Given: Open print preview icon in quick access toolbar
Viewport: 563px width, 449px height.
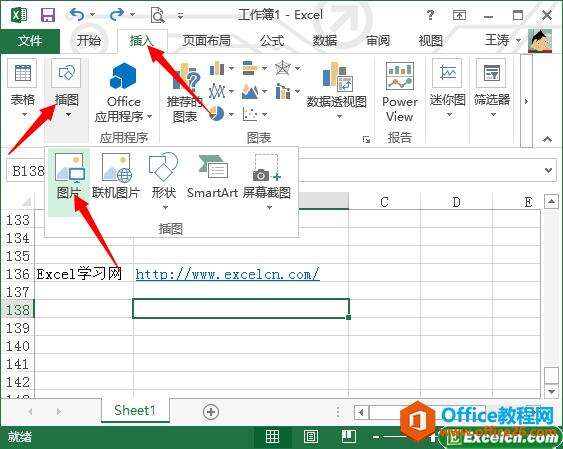Looking at the screenshot, I should (x=157, y=15).
